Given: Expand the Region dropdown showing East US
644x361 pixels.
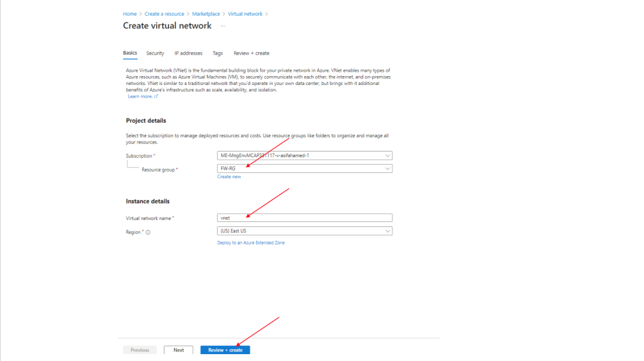Looking at the screenshot, I should click(304, 231).
